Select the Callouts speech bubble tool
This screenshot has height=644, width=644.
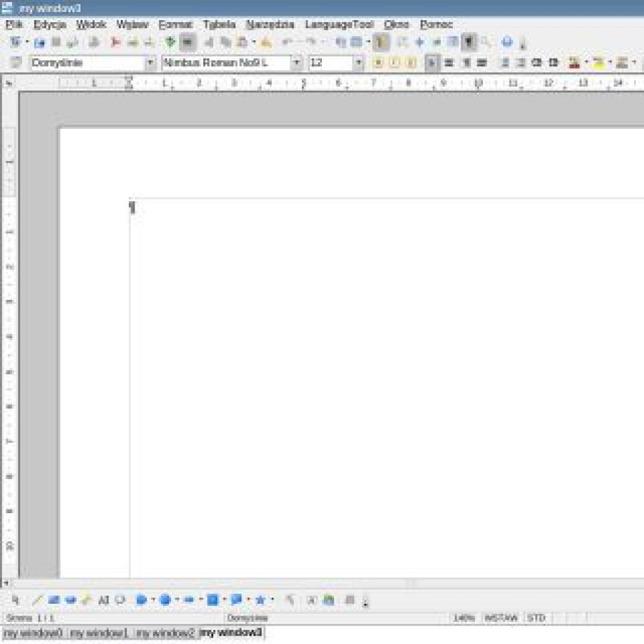236,600
